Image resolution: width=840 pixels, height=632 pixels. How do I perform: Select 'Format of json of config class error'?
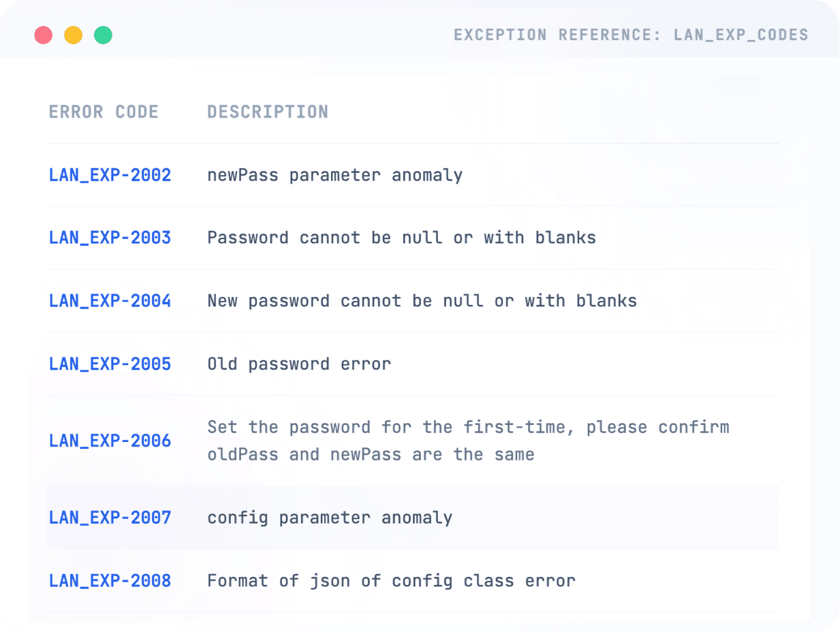point(391,581)
